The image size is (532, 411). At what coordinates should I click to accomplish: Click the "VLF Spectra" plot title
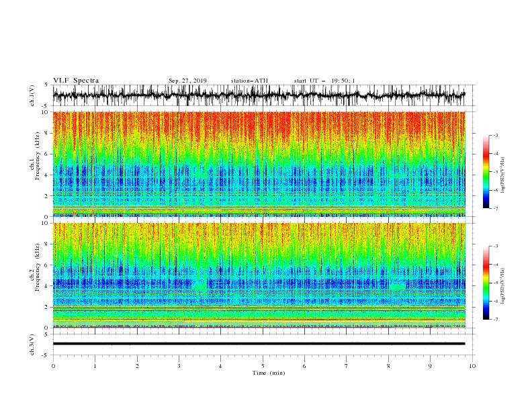click(x=76, y=81)
